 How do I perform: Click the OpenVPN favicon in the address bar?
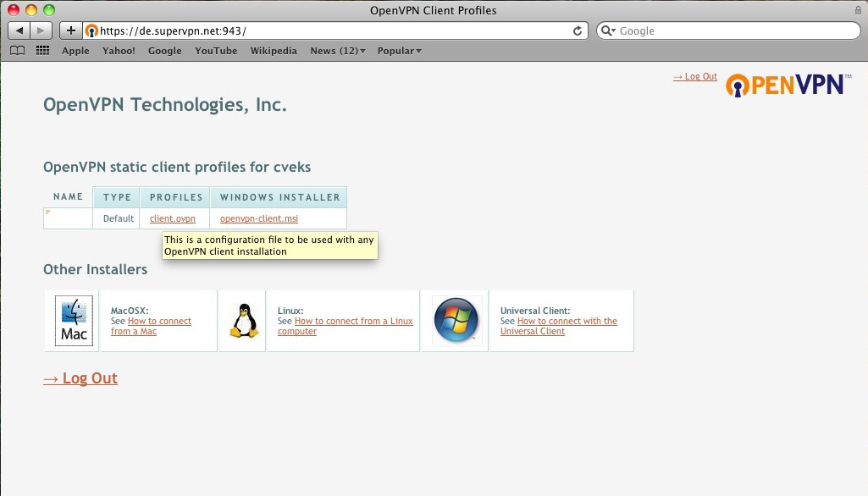click(x=92, y=31)
